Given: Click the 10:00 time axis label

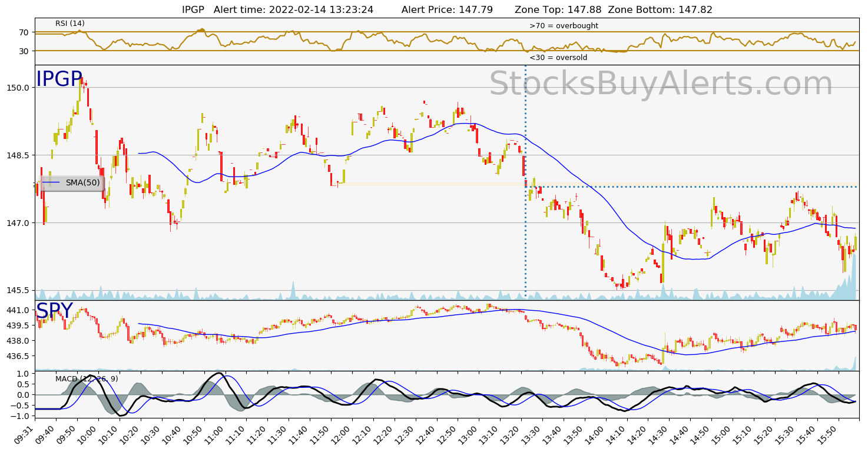Looking at the screenshot, I should pyautogui.click(x=87, y=433).
